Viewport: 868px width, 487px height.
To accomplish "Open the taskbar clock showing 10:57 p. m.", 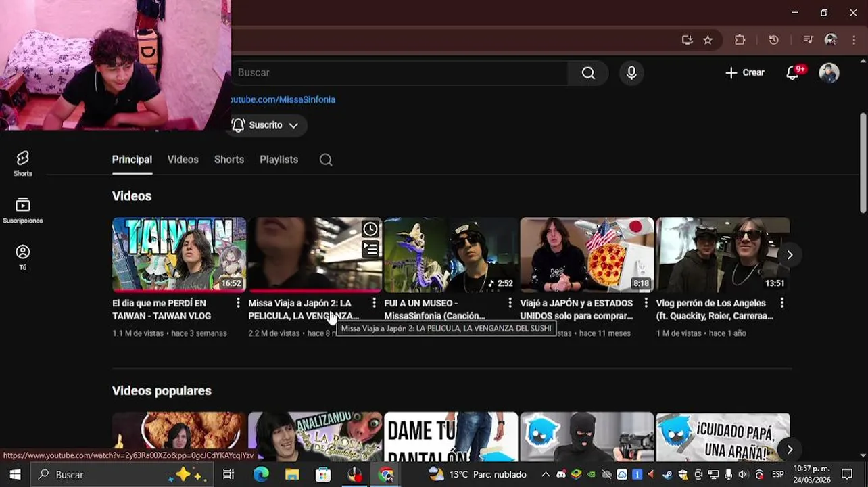I will pyautogui.click(x=812, y=474).
